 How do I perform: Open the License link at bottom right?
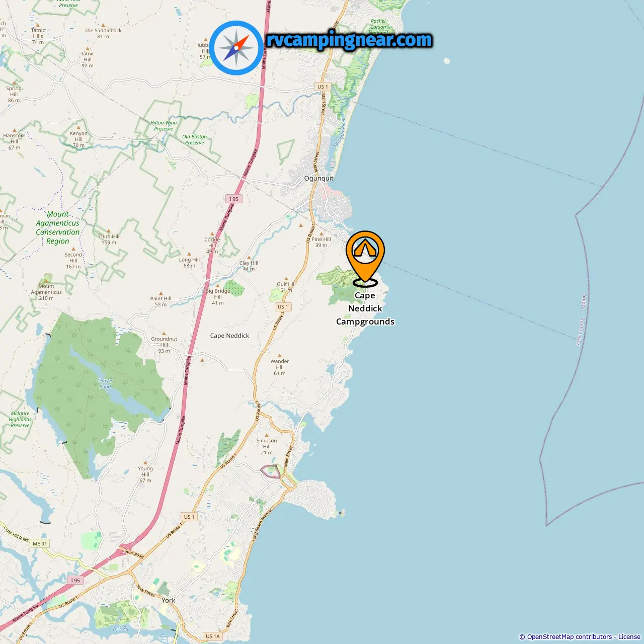click(x=629, y=637)
